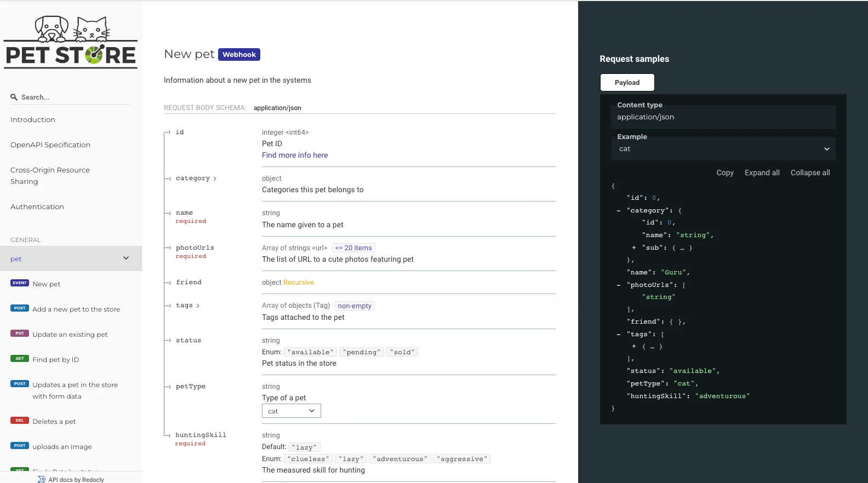Open the petType cat dropdown
Screen dimensions: 868x483
coord(291,411)
